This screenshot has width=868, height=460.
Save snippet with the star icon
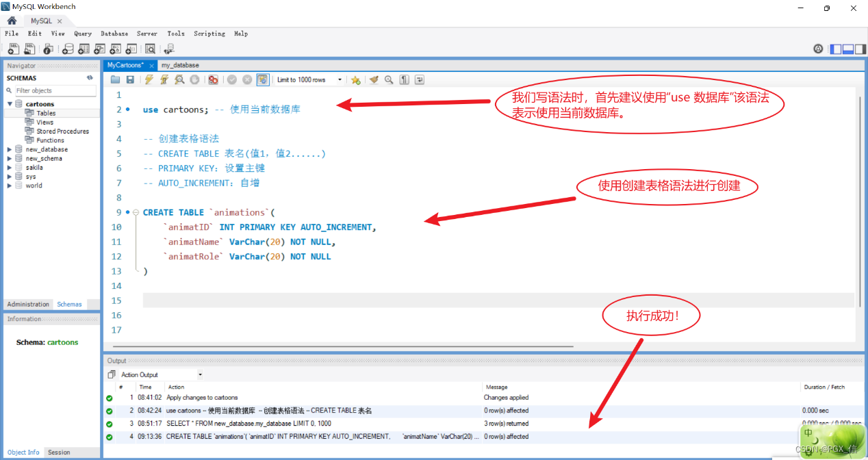[x=356, y=79]
